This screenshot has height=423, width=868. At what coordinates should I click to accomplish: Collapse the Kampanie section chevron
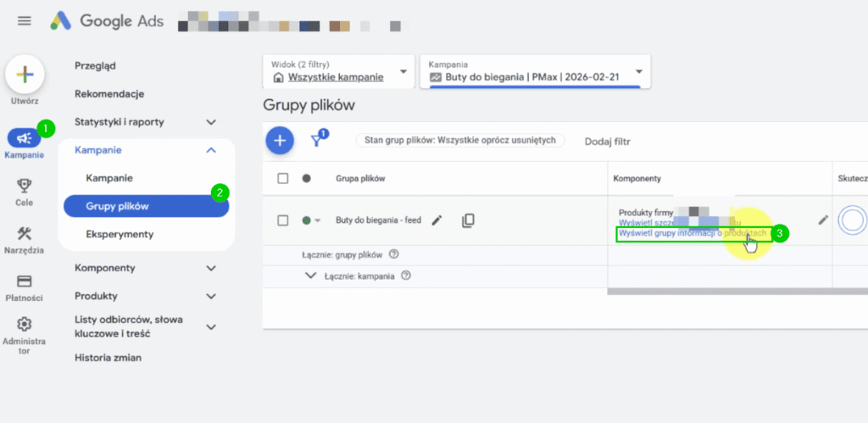(x=210, y=150)
